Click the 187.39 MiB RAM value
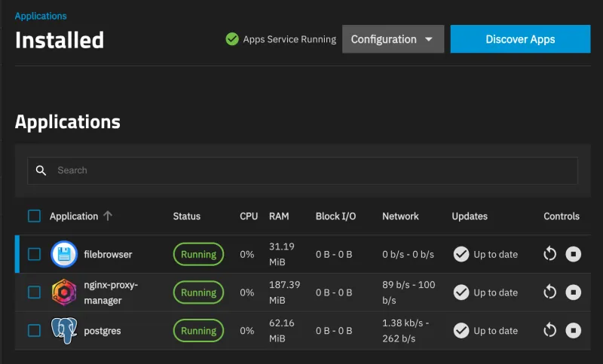603x364 pixels. (284, 292)
